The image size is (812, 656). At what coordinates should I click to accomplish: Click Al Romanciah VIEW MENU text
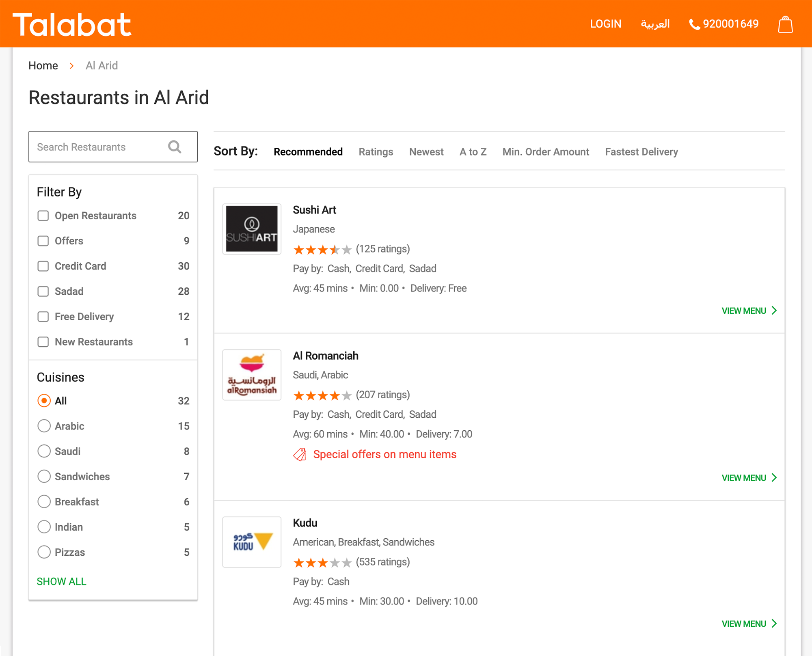744,478
